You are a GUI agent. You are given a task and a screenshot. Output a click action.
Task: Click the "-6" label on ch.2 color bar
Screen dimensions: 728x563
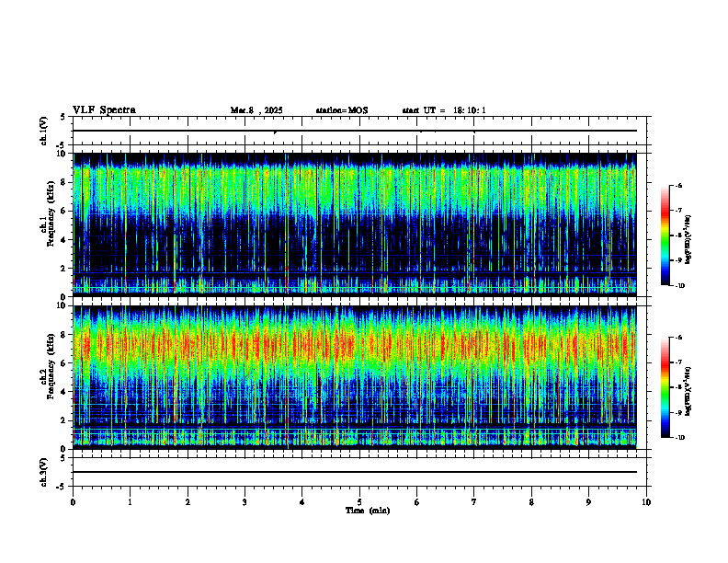[x=678, y=338]
